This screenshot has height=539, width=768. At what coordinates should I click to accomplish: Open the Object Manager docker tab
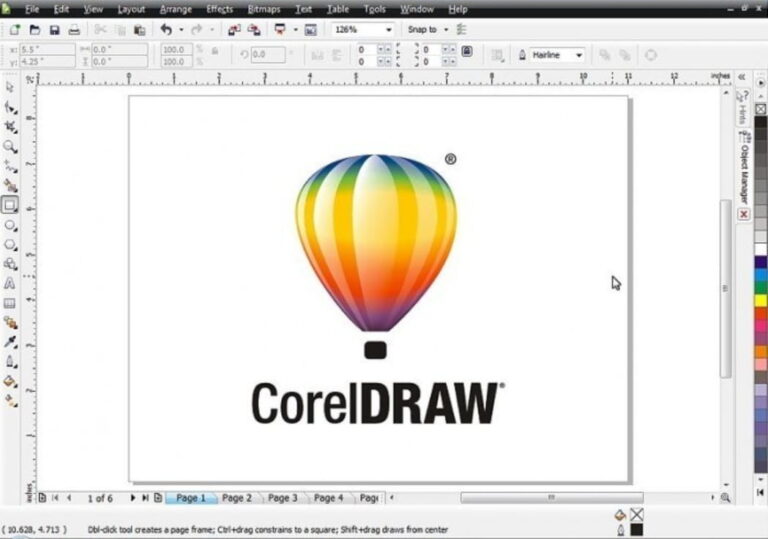(744, 168)
